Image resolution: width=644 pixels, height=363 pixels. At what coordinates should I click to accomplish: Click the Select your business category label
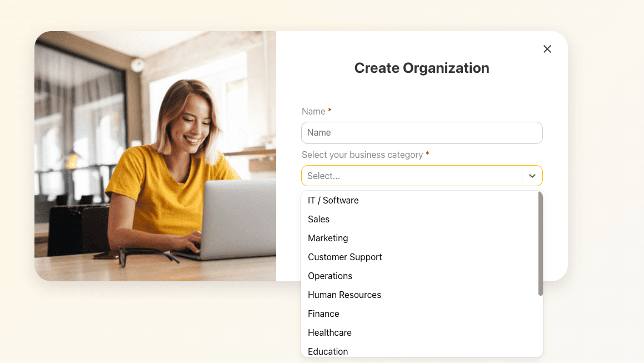(x=363, y=155)
